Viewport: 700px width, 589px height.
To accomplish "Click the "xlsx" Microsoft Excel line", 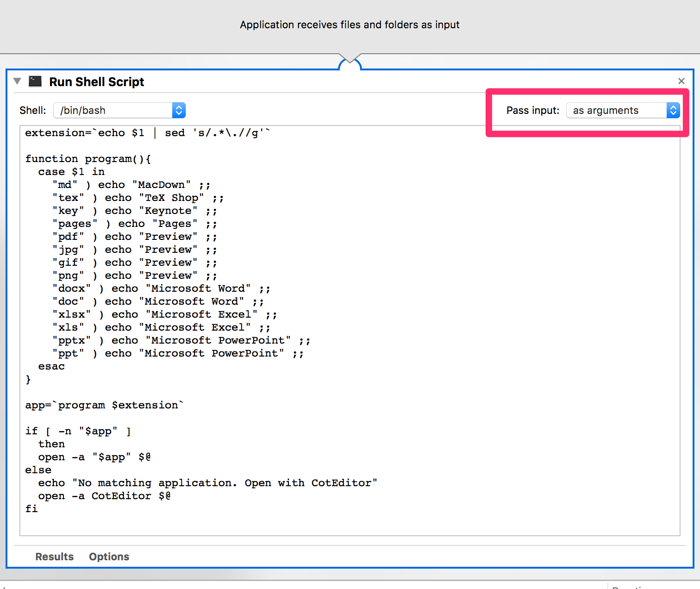I will (164, 314).
